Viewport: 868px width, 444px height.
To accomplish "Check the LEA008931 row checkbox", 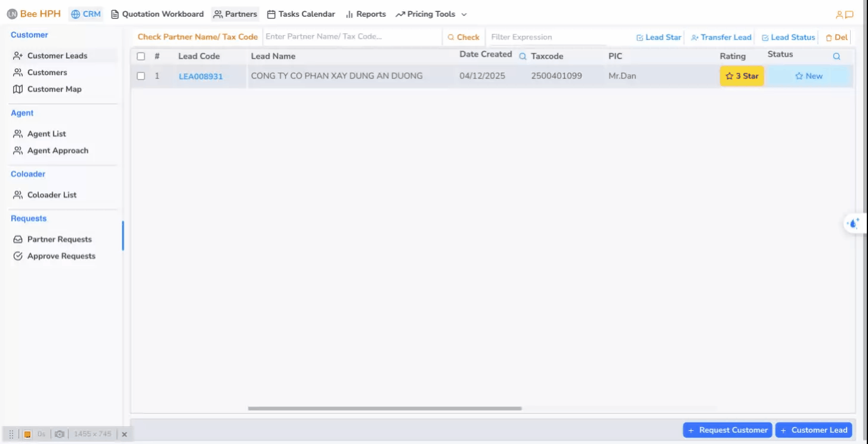I will click(x=141, y=76).
